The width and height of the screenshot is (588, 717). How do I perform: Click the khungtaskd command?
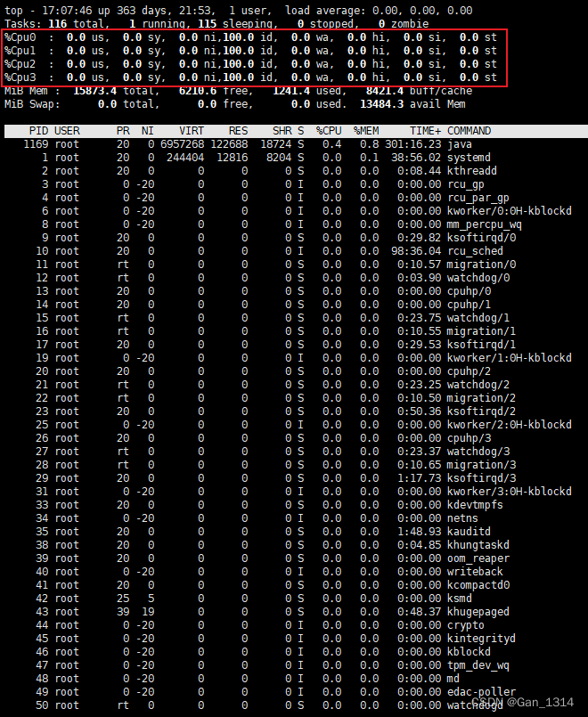[x=478, y=545]
